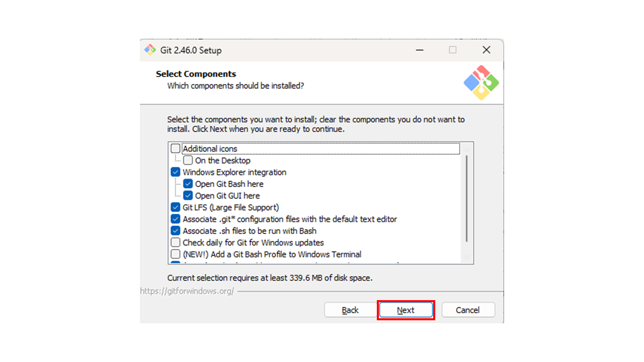Image resolution: width=644 pixels, height=362 pixels.
Task: Click the scrollbar down arrow
Action: pyautogui.click(x=467, y=258)
